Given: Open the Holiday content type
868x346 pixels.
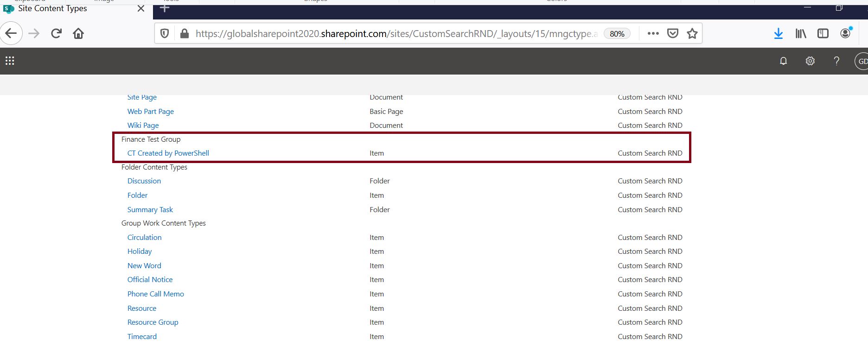Looking at the screenshot, I should click(x=140, y=251).
